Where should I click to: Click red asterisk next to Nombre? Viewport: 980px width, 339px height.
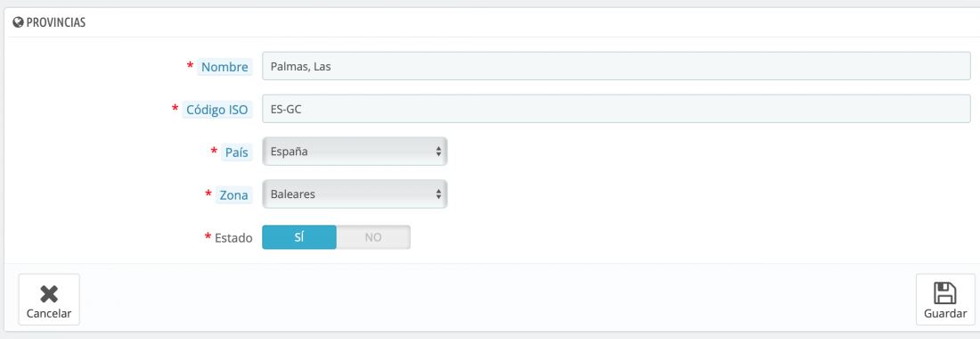(190, 66)
